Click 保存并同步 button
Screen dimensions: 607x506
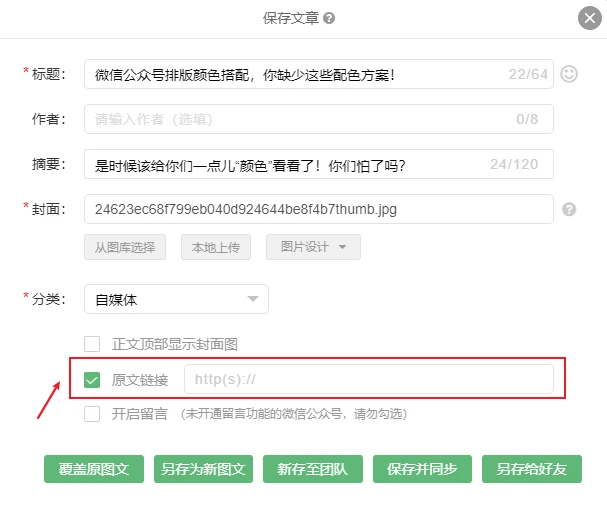click(422, 469)
